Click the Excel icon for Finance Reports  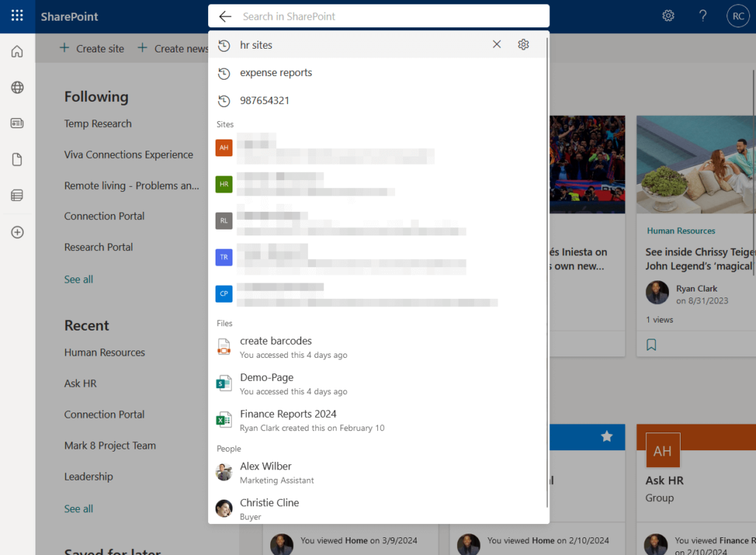224,420
